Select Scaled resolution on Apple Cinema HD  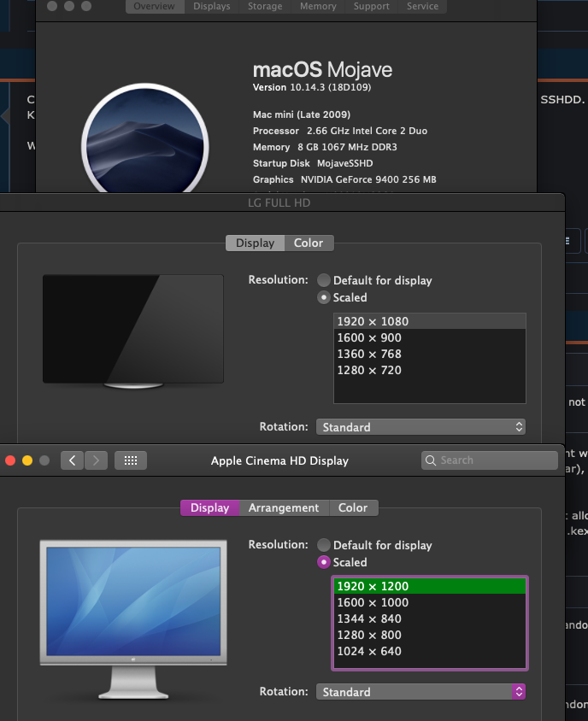pyautogui.click(x=324, y=562)
